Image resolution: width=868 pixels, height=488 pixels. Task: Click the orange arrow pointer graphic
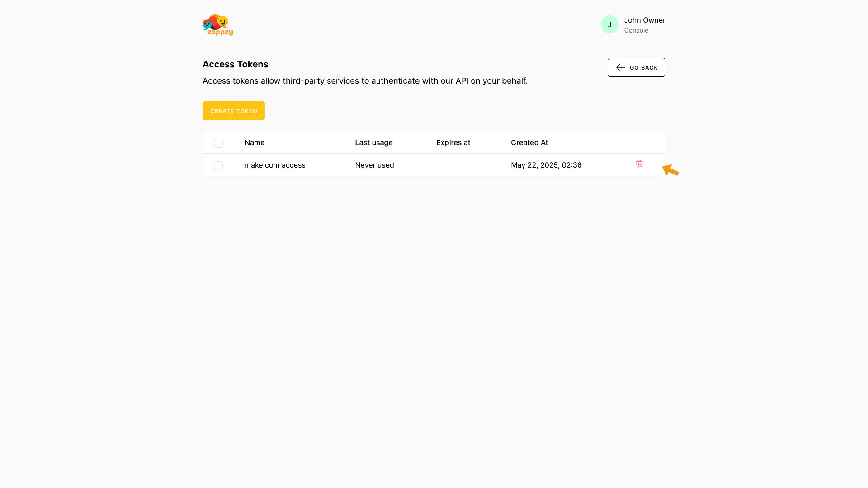[x=670, y=170]
